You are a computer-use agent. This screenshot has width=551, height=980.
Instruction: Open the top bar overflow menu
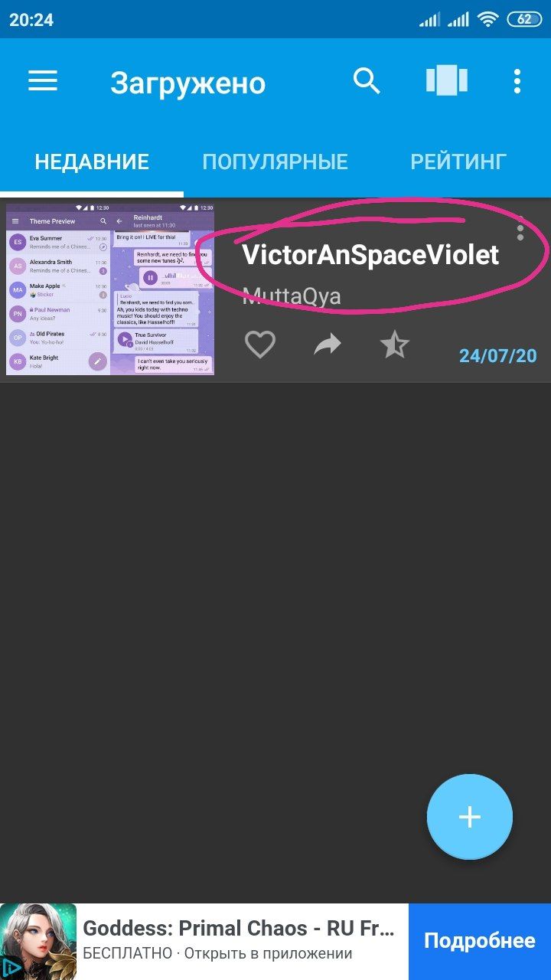point(517,81)
